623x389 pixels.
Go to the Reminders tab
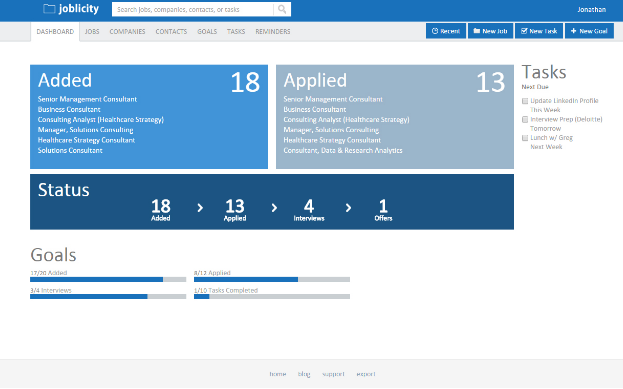click(273, 31)
